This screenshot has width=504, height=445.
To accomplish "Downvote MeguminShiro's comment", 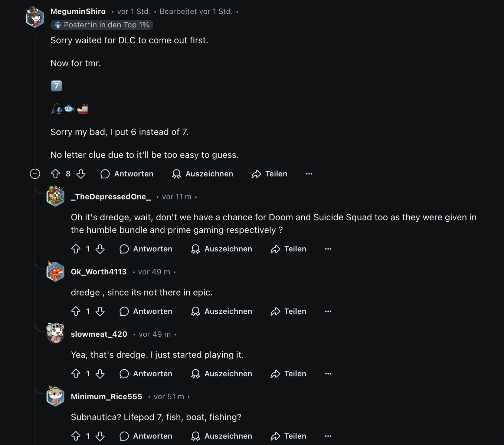I will (x=81, y=174).
